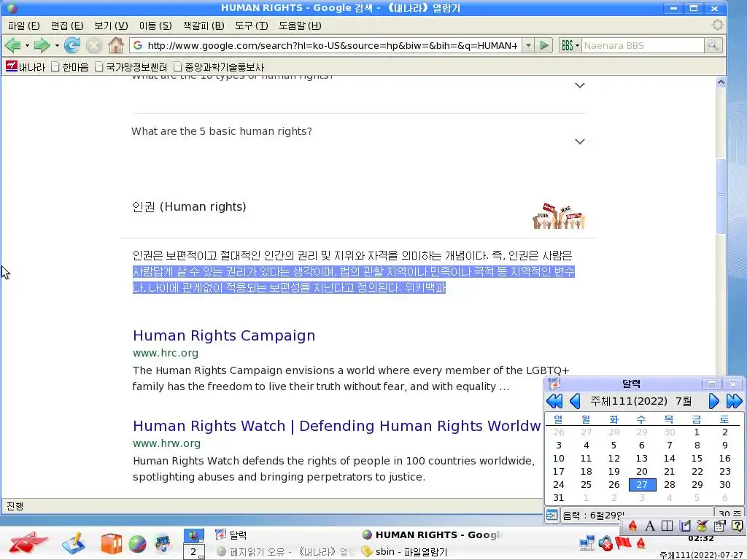This screenshot has height=560, width=747.
Task: Click the volume muted tray icon
Action: pyautogui.click(x=605, y=542)
